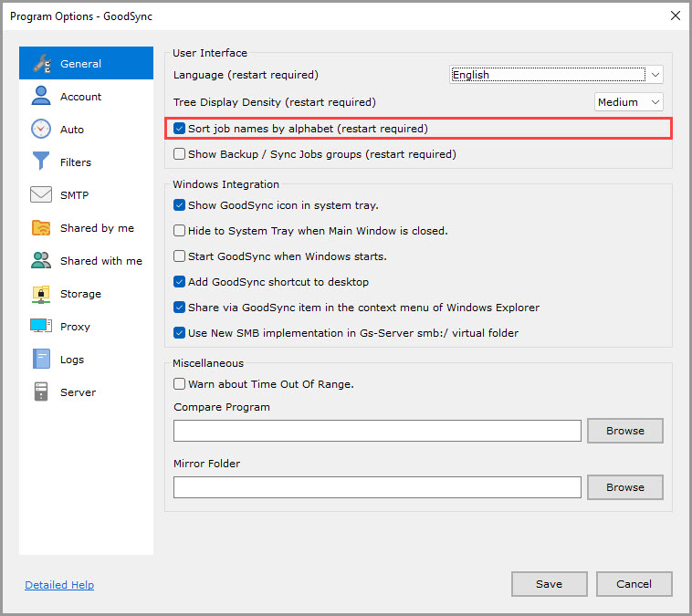Image resolution: width=692 pixels, height=616 pixels.
Task: Uncheck Share via GoodSync context menu item
Action: click(x=179, y=308)
